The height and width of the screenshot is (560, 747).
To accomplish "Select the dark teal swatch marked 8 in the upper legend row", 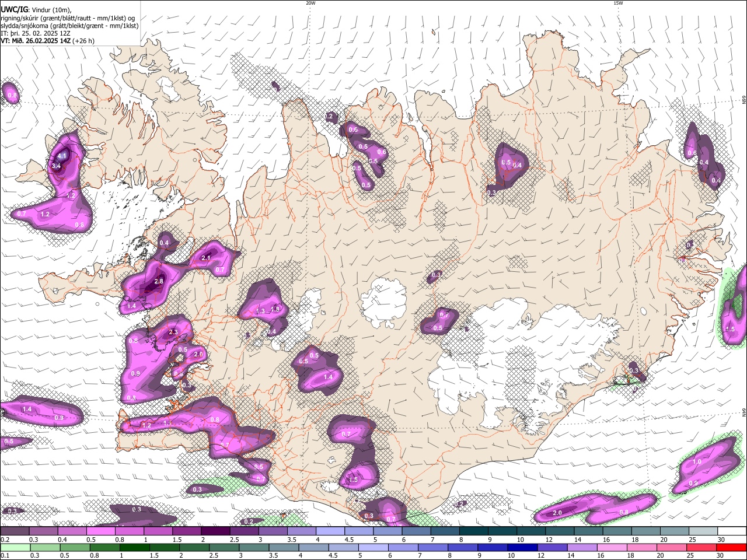I will [x=474, y=531].
